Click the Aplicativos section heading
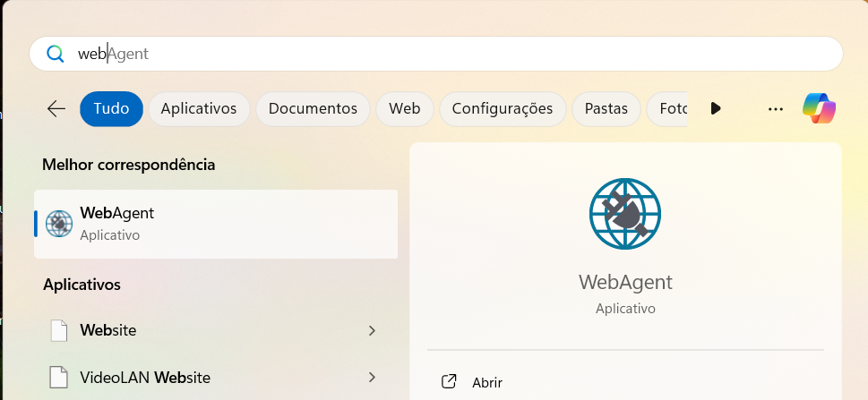 pyautogui.click(x=82, y=285)
